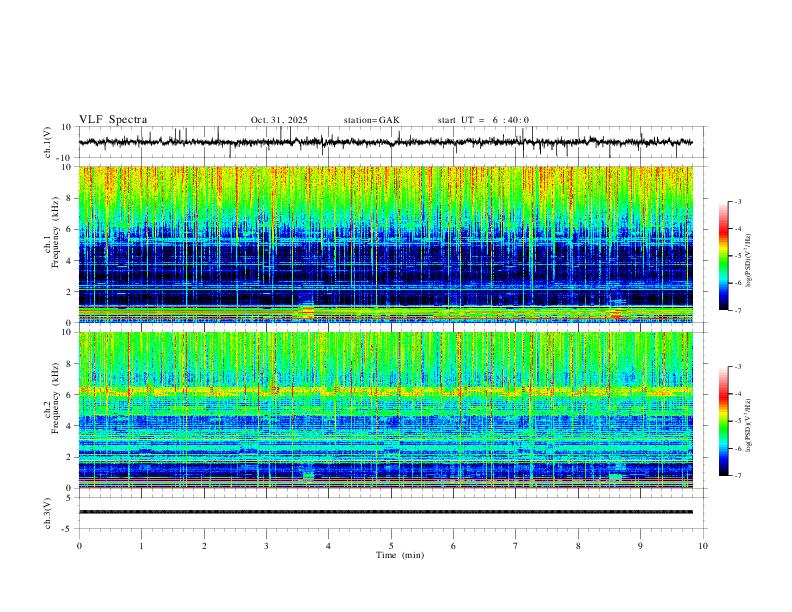Viewport: 792px width, 612px height.
Task: Click the ch.2 PSD color scale bar
Action: [x=724, y=421]
